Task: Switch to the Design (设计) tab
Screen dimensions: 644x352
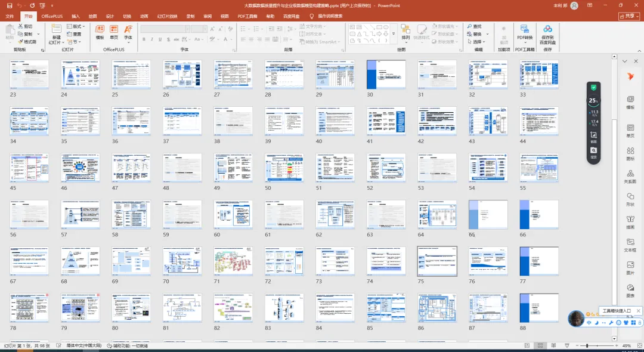Action: tap(110, 17)
